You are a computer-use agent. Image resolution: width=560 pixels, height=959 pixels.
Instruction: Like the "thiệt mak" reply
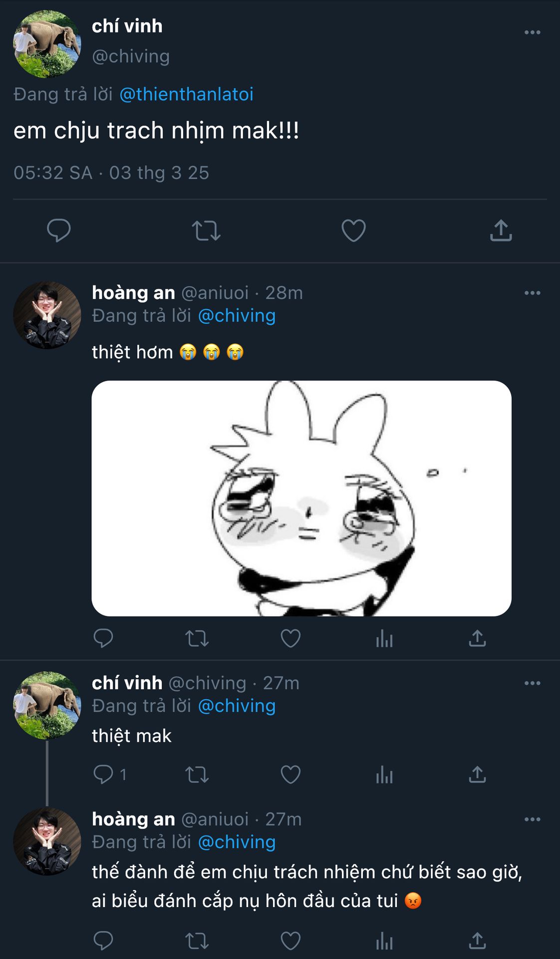[290, 775]
